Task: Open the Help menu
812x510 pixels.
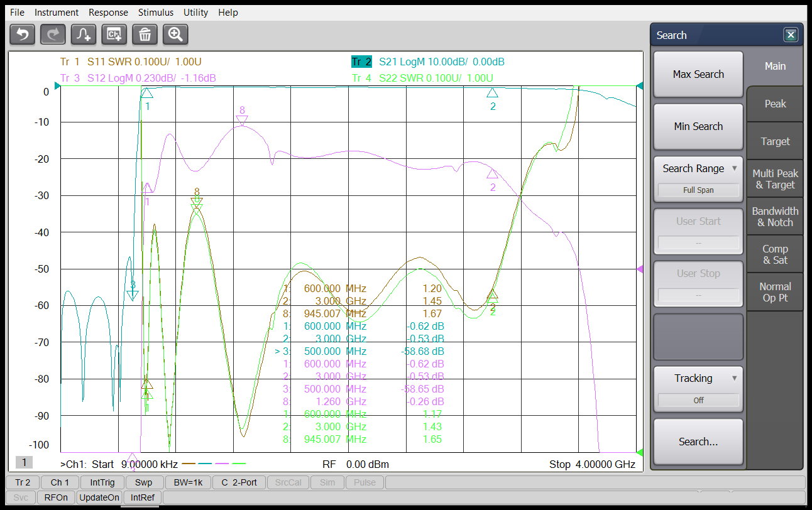Action: (x=228, y=12)
